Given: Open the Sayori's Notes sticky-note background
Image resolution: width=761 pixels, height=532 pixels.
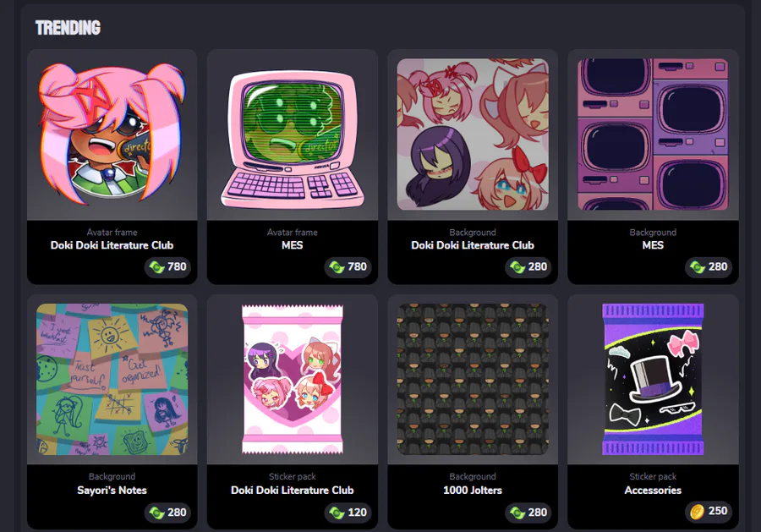Looking at the screenshot, I should click(x=112, y=379).
